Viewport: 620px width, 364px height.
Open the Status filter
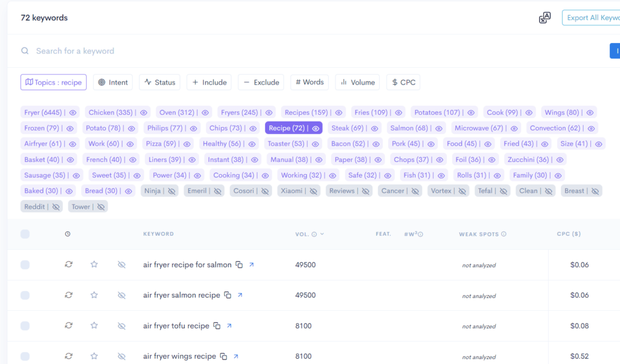[x=159, y=82]
